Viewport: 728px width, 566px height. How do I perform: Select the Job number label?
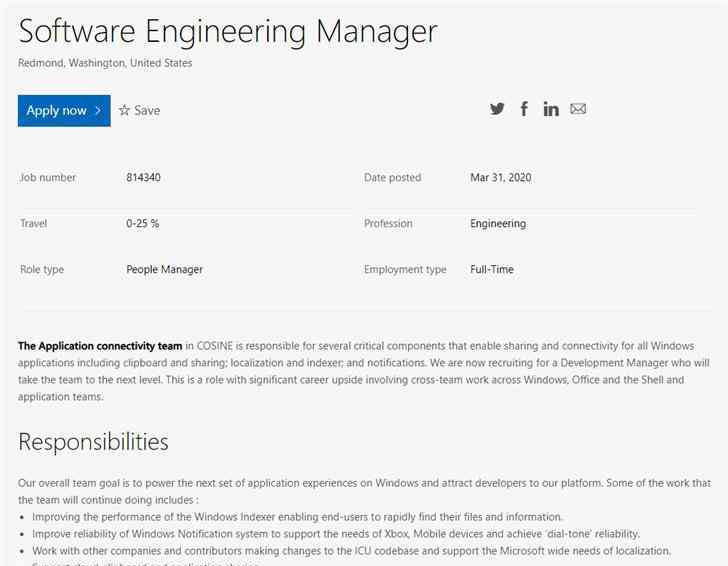[48, 177]
